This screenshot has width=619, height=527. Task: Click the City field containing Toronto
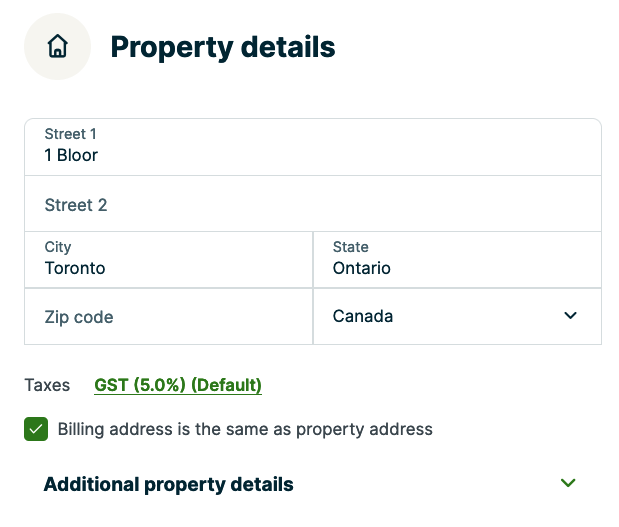tap(168, 260)
